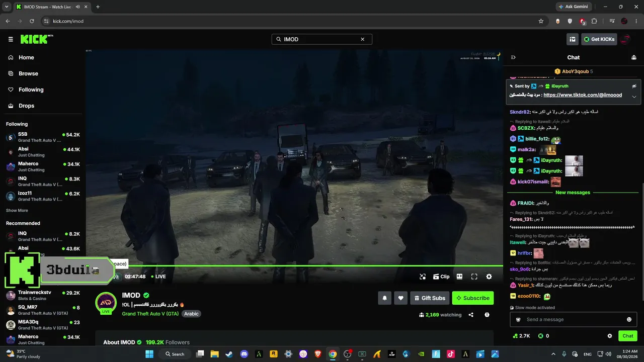This screenshot has height=362, width=644.
Task: Open the Kick hamburger sidebar menu
Action: (11, 39)
